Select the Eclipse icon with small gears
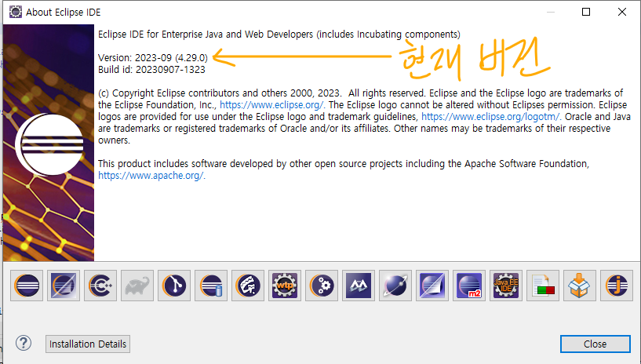 tap(322, 286)
